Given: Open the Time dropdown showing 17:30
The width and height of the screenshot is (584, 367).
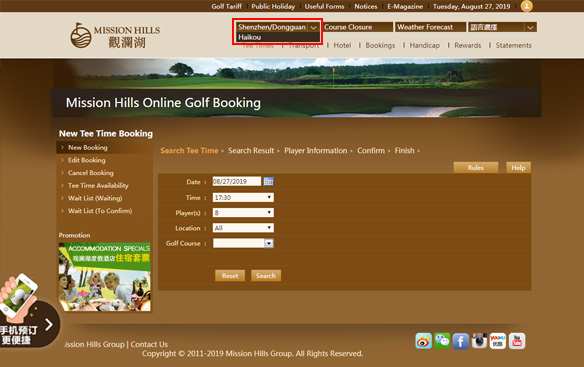Looking at the screenshot, I should 243,197.
